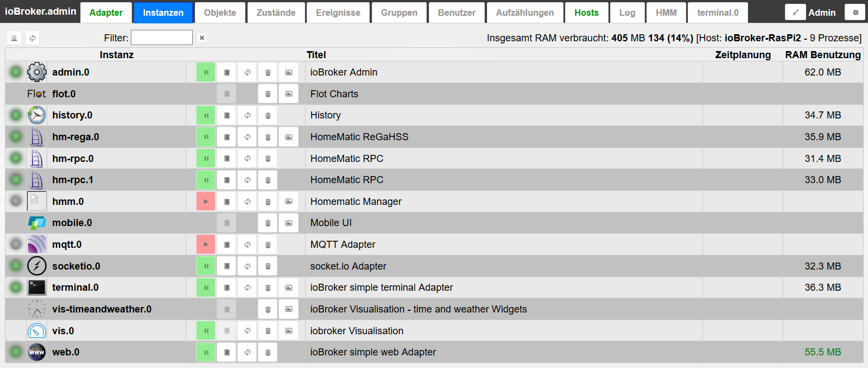Click the pencil edit icon beside Admin

pyautogui.click(x=795, y=12)
